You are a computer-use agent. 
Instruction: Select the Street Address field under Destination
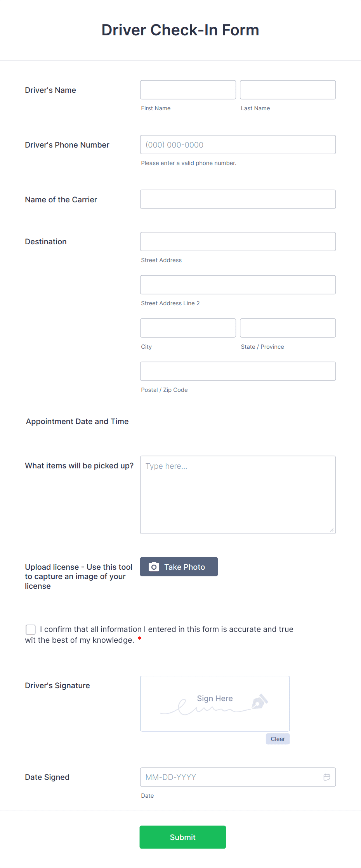coord(238,241)
